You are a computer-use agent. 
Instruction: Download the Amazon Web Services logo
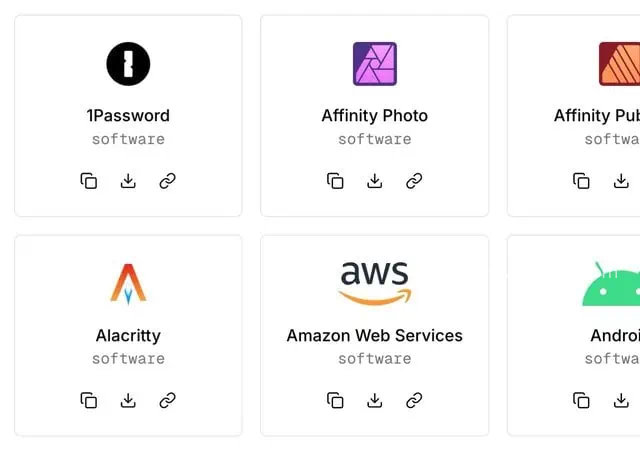(375, 400)
